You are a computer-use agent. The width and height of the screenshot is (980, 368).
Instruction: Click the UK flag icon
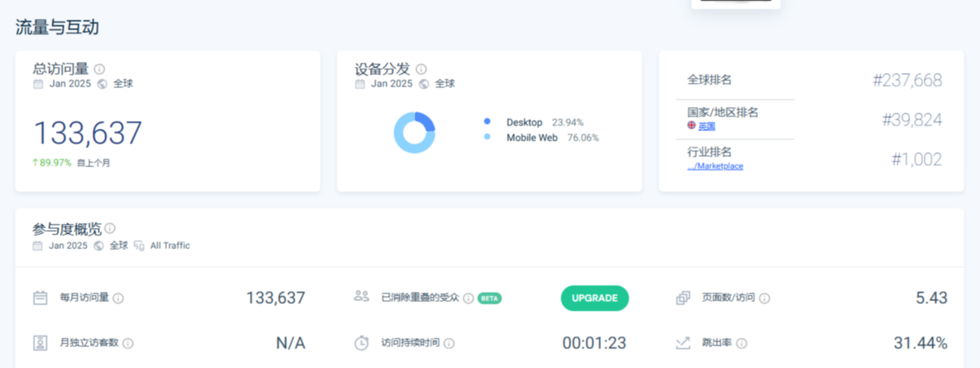coord(692,126)
